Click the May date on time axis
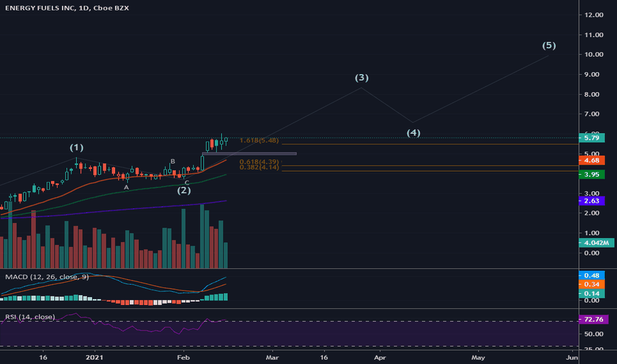Viewport: 617px width, 364px height. (478, 357)
